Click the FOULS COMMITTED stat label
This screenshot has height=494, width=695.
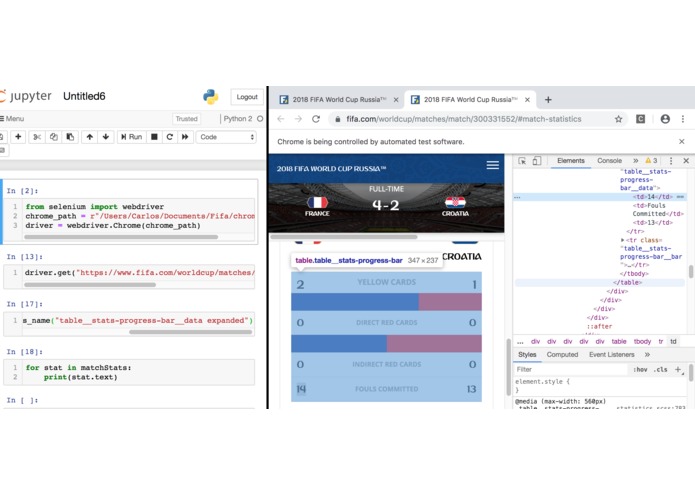point(387,389)
